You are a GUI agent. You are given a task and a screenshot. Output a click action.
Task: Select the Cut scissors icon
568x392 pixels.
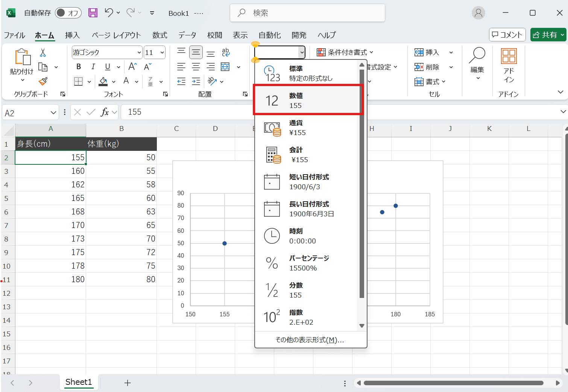click(43, 53)
